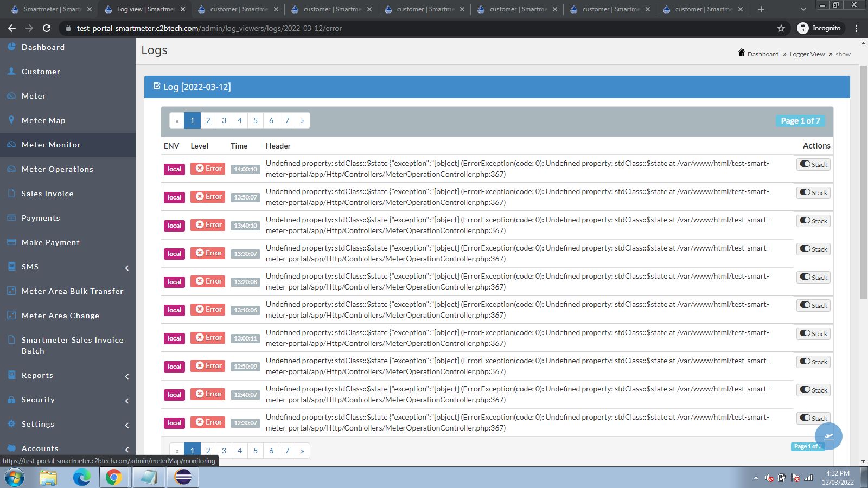This screenshot has height=488, width=868.
Task: Open the Windows Start button
Action: pos(15,478)
